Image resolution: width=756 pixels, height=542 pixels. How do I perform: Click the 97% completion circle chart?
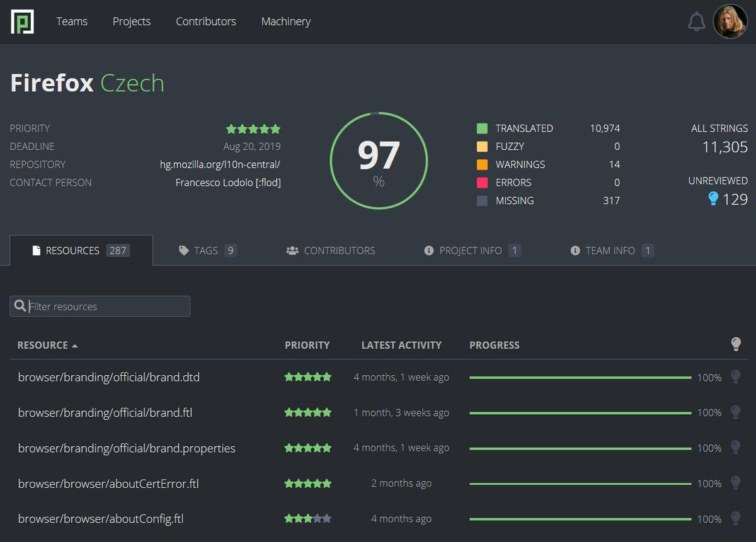pyautogui.click(x=379, y=161)
